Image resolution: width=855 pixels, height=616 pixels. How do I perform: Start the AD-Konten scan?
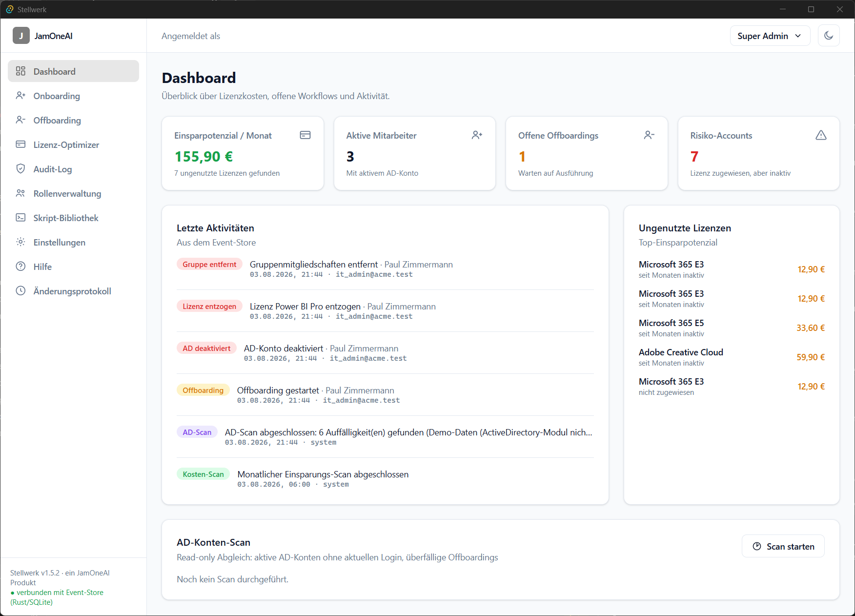pyautogui.click(x=783, y=546)
